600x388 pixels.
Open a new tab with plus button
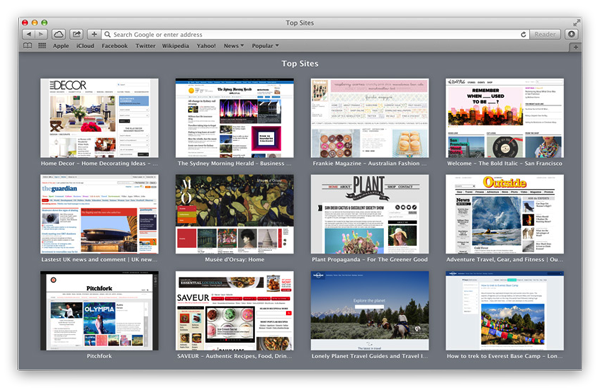(576, 47)
